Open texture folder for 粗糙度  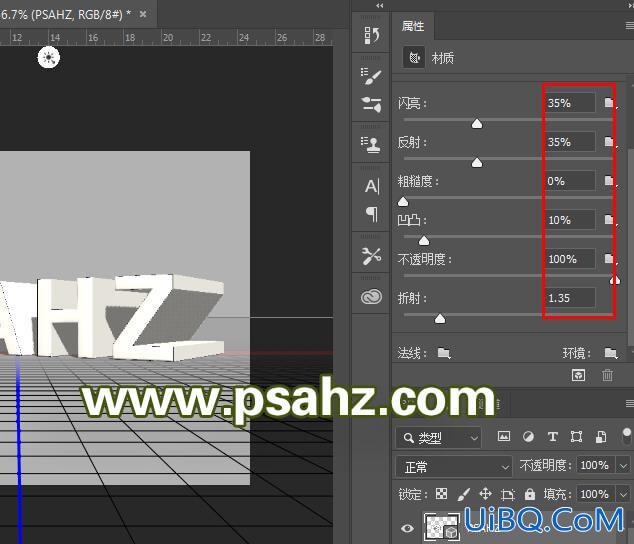[x=610, y=181]
